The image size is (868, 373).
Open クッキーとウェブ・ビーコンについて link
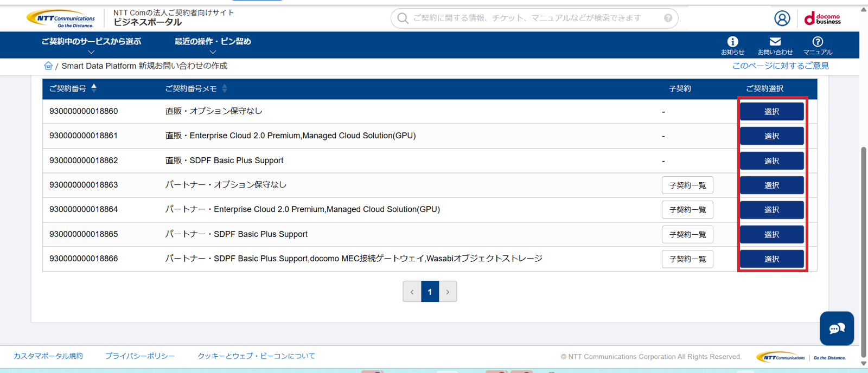point(256,356)
